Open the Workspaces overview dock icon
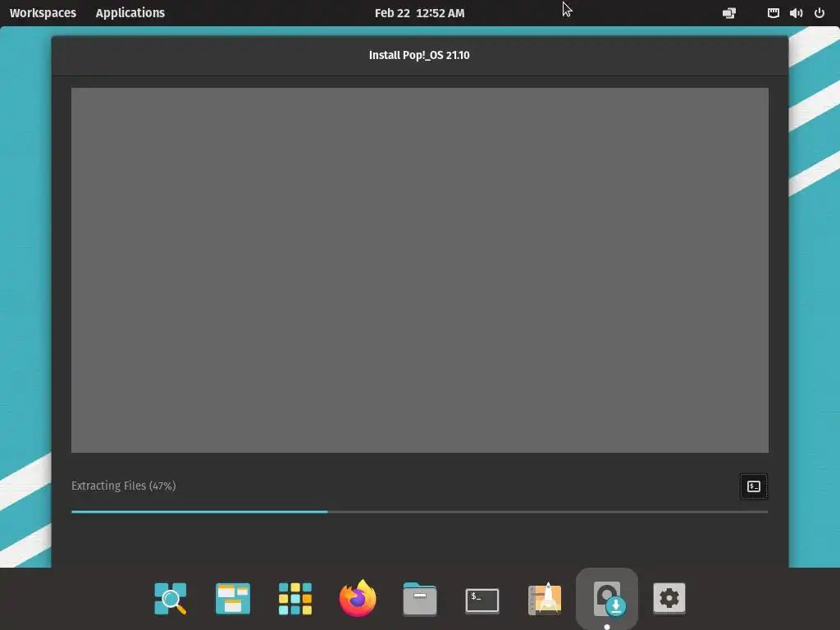The width and height of the screenshot is (840, 630). tap(232, 598)
